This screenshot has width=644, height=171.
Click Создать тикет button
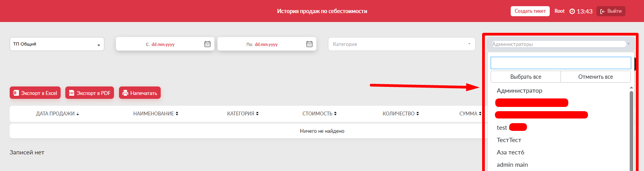click(530, 11)
